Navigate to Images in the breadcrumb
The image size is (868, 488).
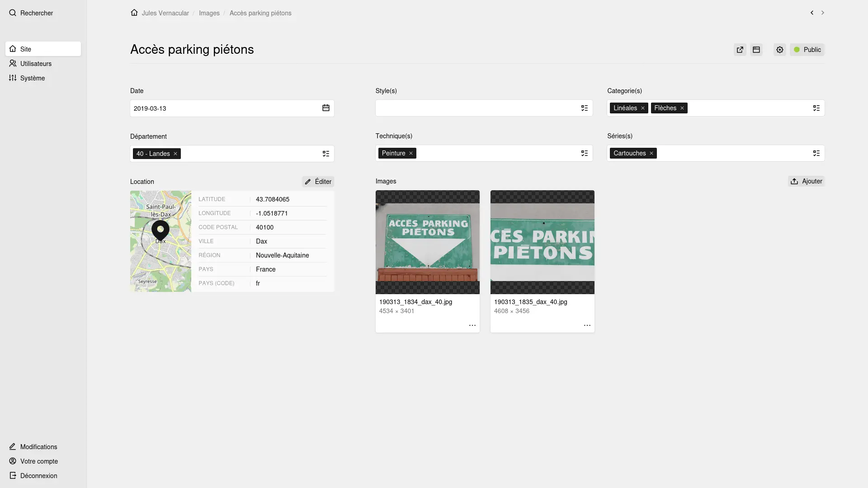(x=209, y=13)
